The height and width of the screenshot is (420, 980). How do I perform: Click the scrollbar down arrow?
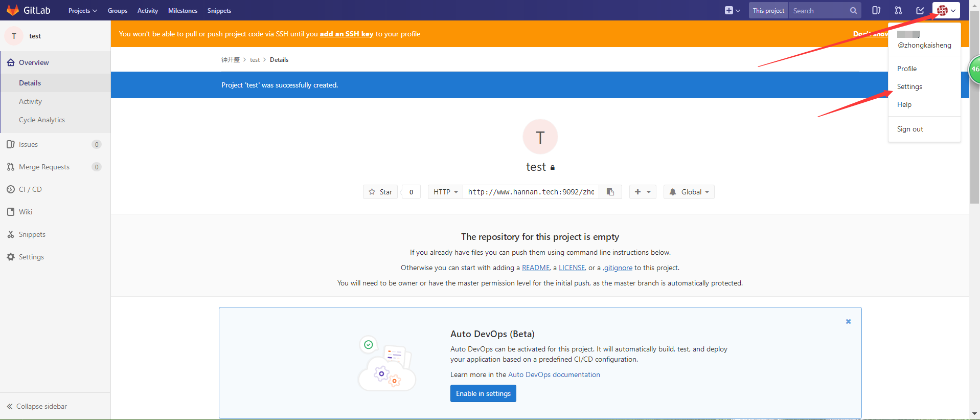(974, 414)
